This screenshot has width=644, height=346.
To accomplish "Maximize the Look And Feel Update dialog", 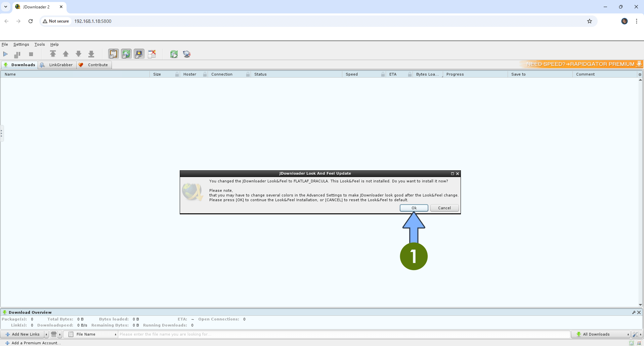I will (453, 174).
